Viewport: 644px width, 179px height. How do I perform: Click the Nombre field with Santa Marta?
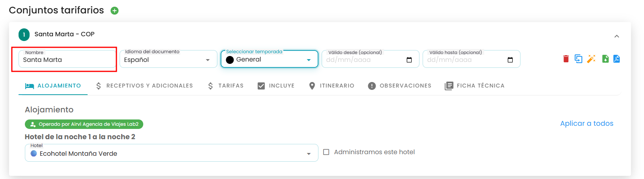(67, 59)
